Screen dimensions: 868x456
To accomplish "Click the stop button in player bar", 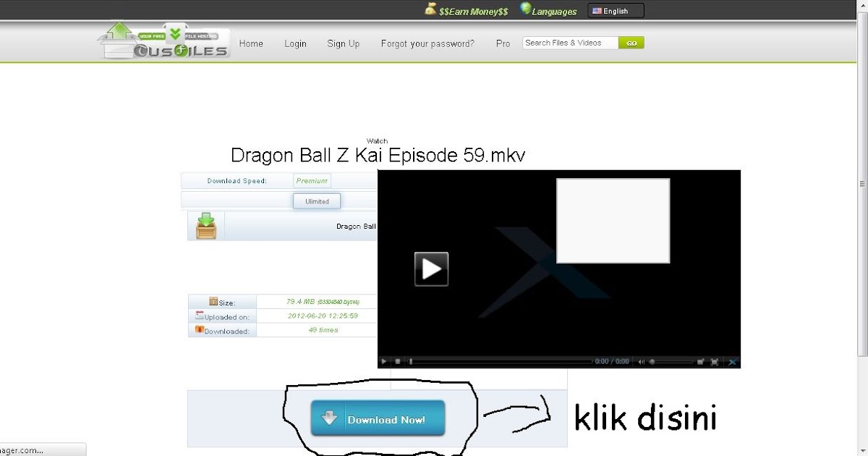I will [x=397, y=361].
